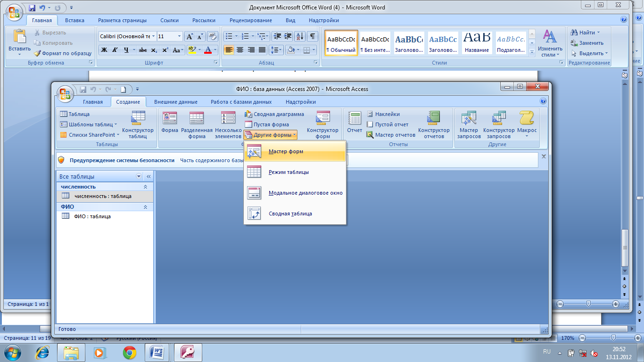Toggle Italic formatting in Word

[x=115, y=50]
